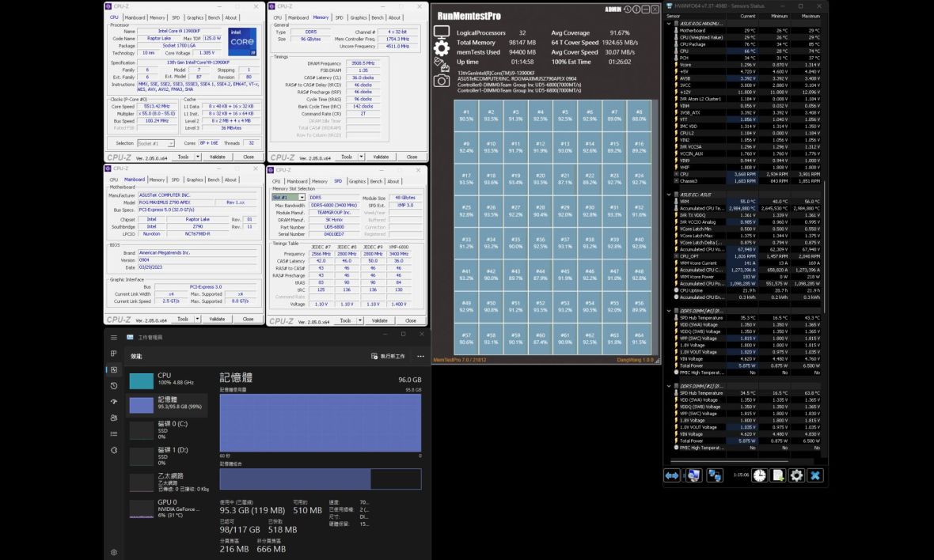
Task: Collapse the ASUS EC: ASUS sensor group
Action: pyautogui.click(x=669, y=194)
